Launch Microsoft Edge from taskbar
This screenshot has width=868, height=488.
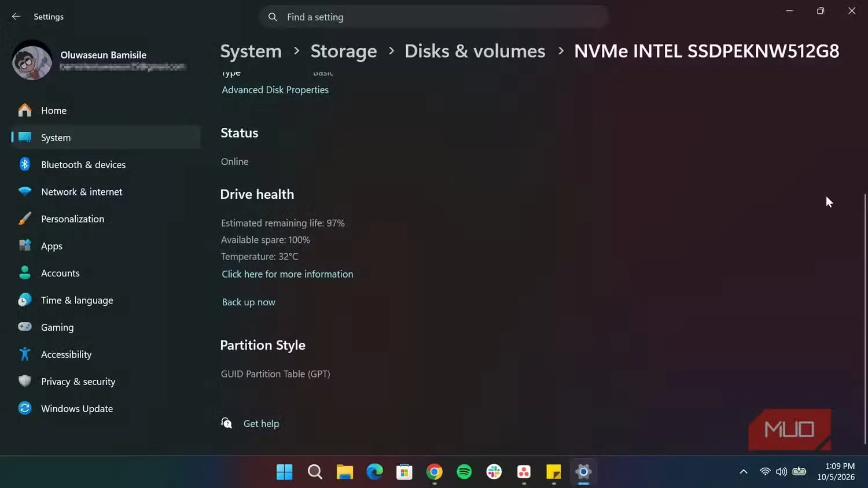click(375, 472)
